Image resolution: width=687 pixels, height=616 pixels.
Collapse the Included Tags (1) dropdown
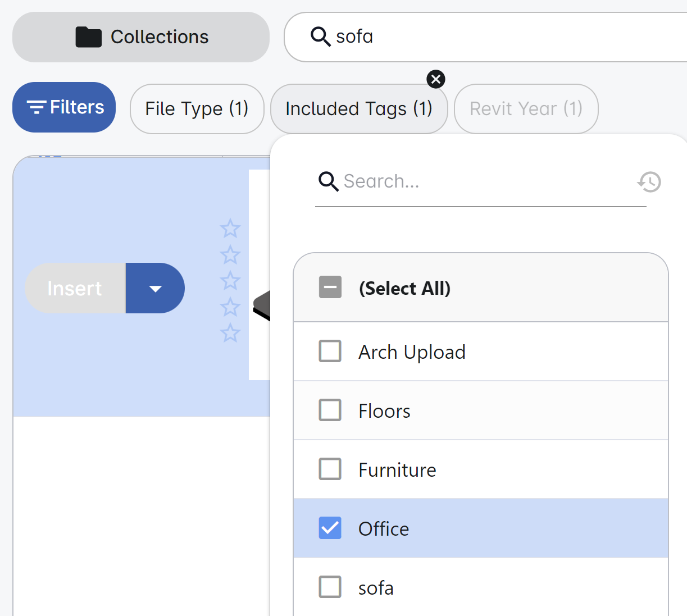[358, 109]
